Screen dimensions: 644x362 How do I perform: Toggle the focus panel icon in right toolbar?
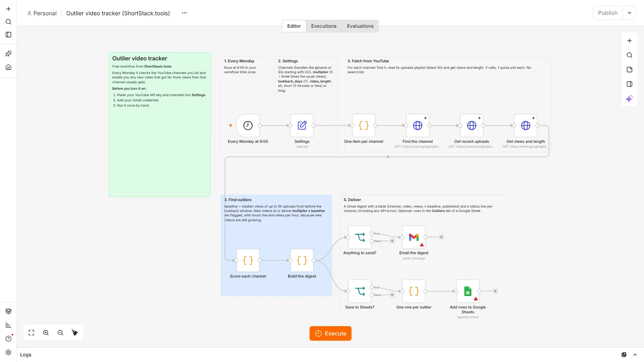click(630, 84)
